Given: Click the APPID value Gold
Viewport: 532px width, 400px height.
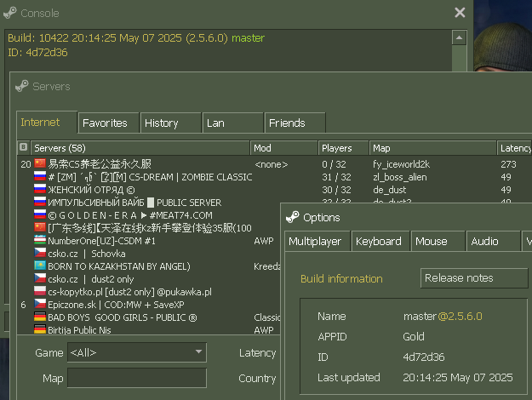Looking at the screenshot, I should click(x=413, y=336).
